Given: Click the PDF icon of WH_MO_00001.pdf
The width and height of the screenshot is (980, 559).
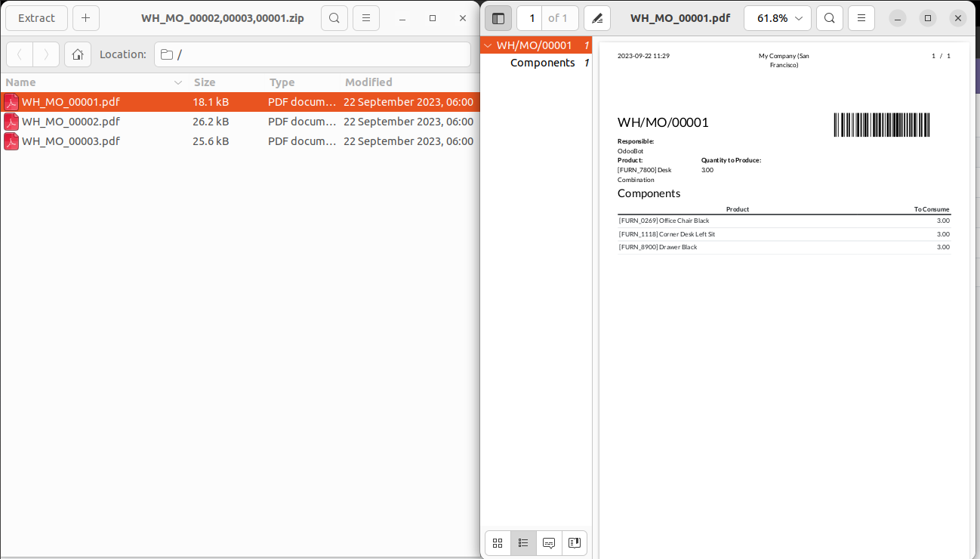Looking at the screenshot, I should click(11, 102).
